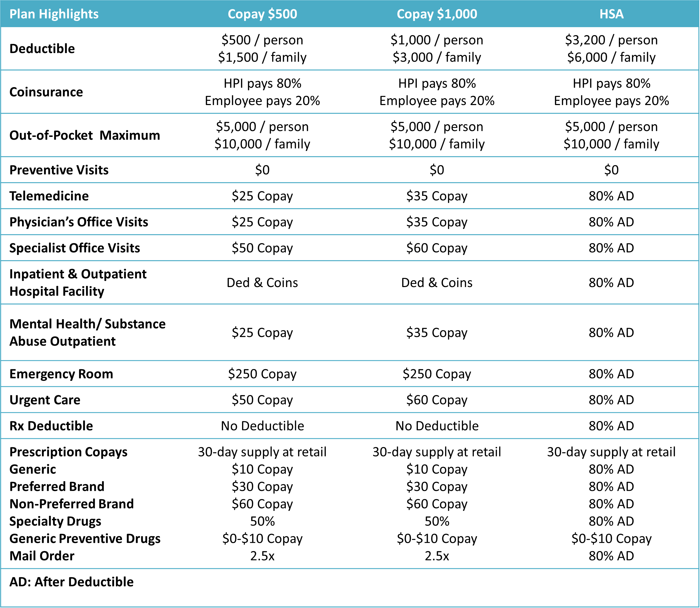This screenshot has height=608, width=700.
Task: Click the 'Specialist Office Visits' row label
Action: point(75,248)
